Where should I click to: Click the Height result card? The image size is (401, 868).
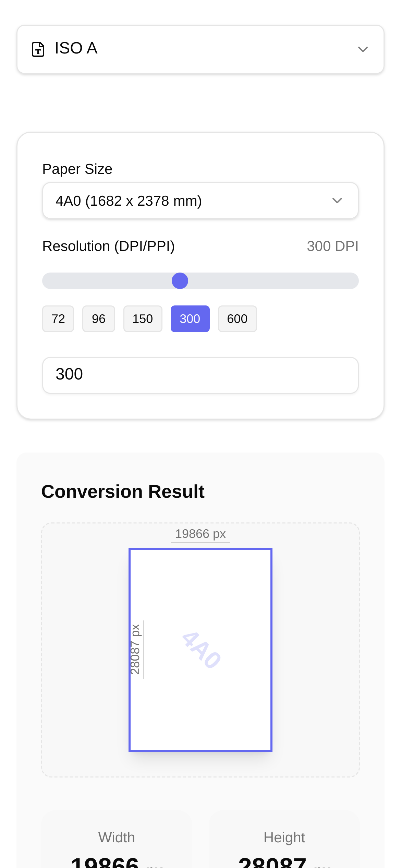[284, 843]
